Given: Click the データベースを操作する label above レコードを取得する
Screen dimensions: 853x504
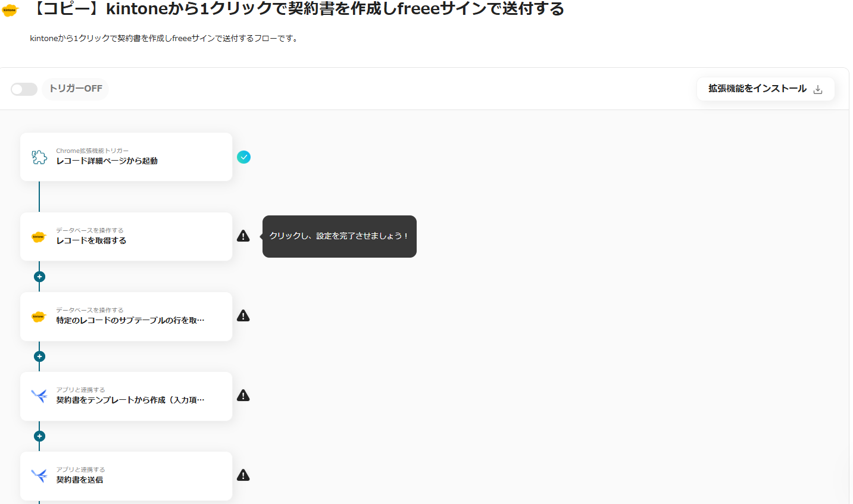Looking at the screenshot, I should [90, 230].
